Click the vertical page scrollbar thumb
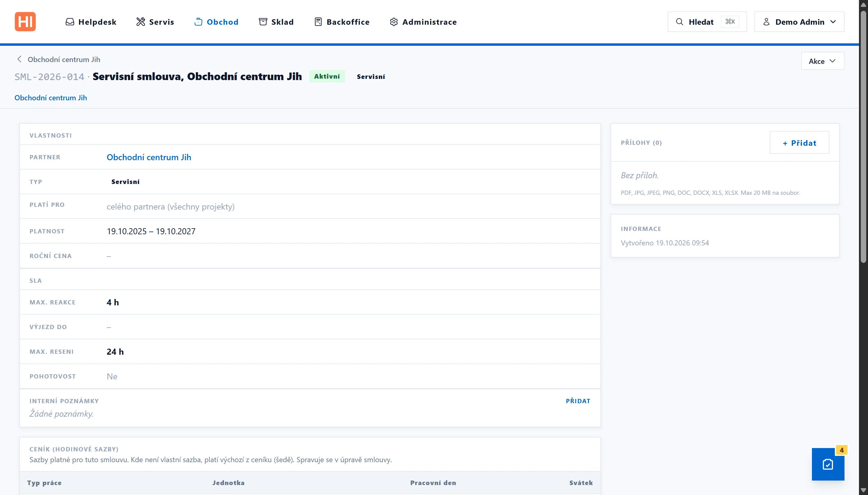The width and height of the screenshot is (868, 495). pyautogui.click(x=863, y=136)
